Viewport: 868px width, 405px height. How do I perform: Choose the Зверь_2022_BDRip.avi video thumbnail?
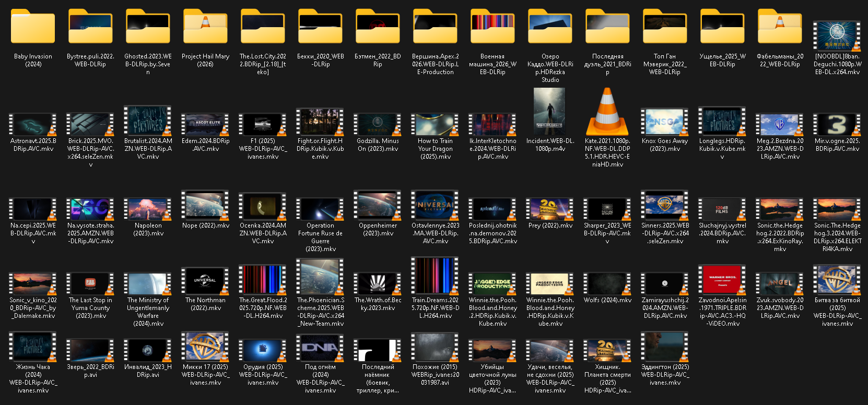(90, 350)
